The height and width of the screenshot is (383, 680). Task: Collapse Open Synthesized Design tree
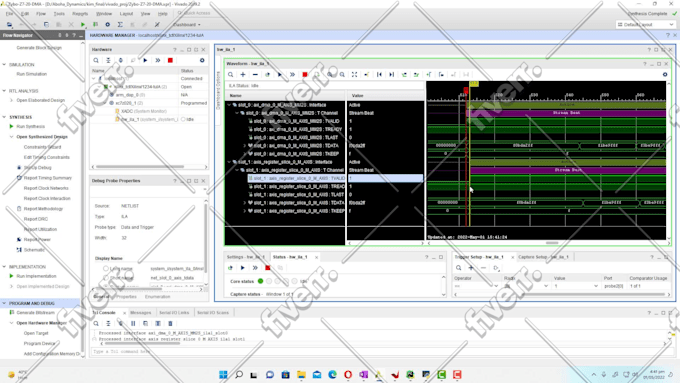point(11,137)
